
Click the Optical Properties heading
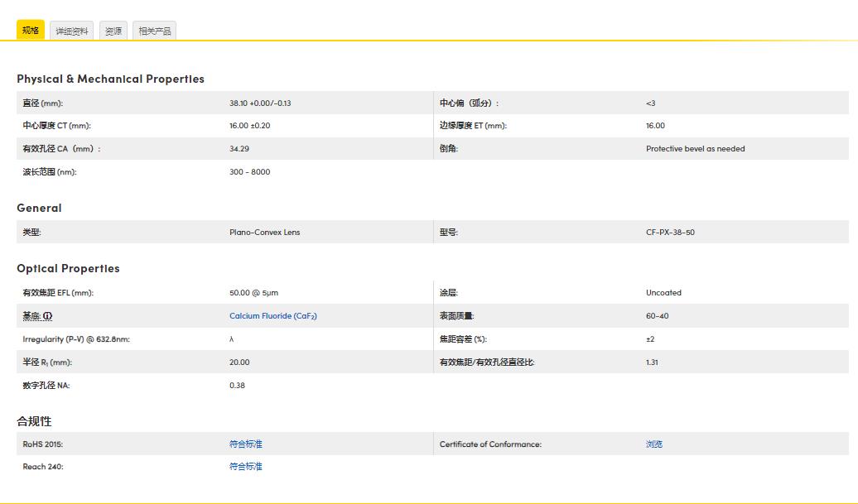[68, 268]
